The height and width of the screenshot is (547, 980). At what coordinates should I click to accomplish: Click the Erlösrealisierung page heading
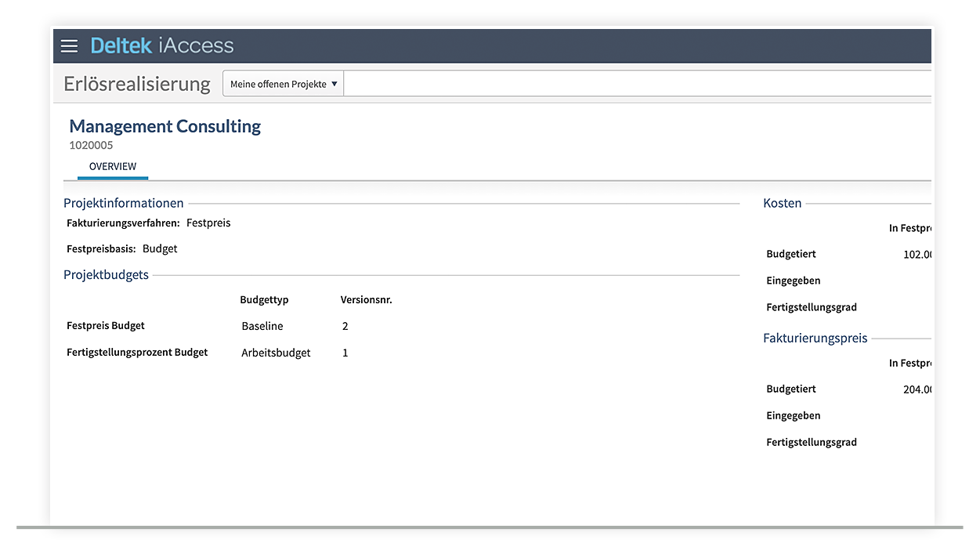coord(136,83)
